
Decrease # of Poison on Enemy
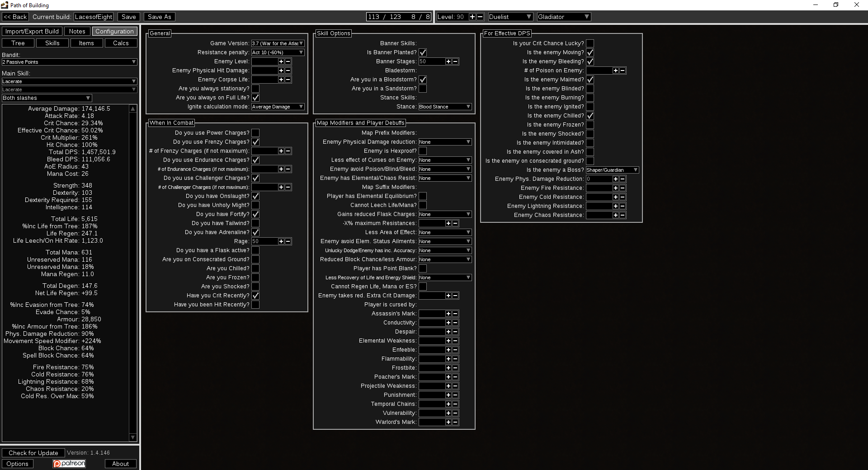623,70
